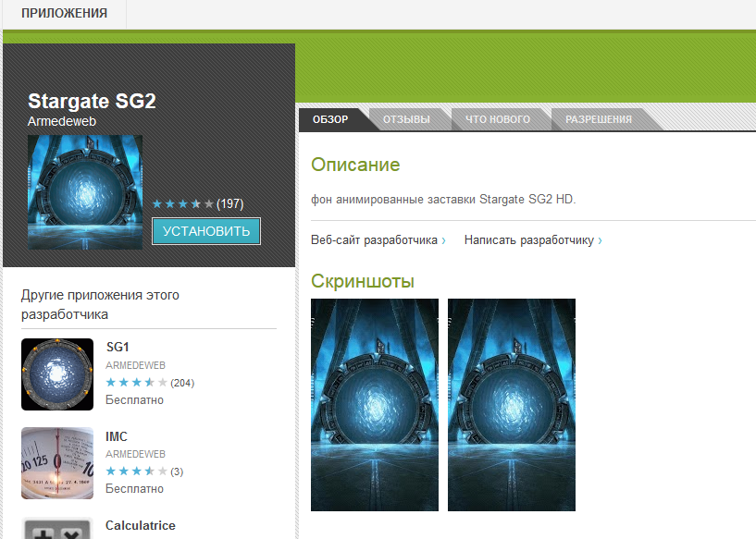Open the Calculatrice app icon
Screen dimensions: 756x539
coord(57,528)
